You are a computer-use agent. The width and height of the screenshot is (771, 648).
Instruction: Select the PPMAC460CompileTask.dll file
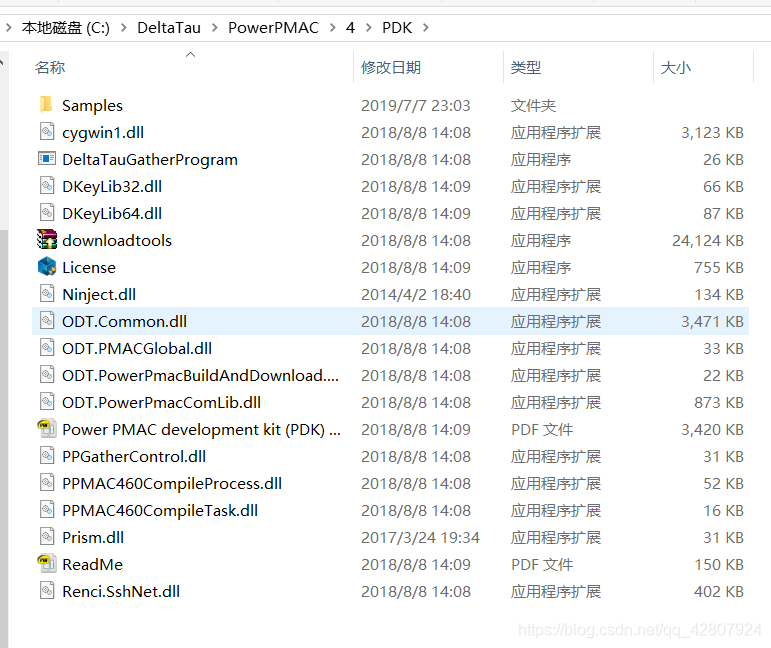(160, 510)
